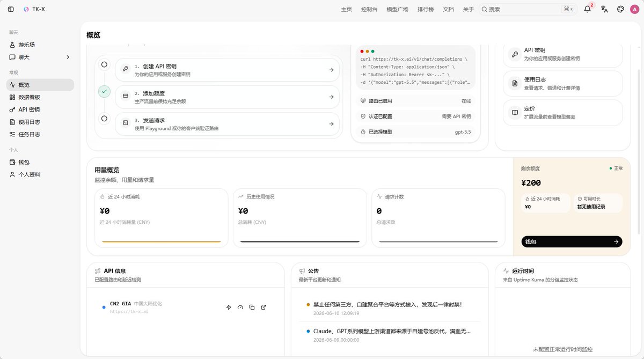Viewport: 644px width, 359px height.
Task: Select the unchecked circle for step 3
Action: (104, 119)
